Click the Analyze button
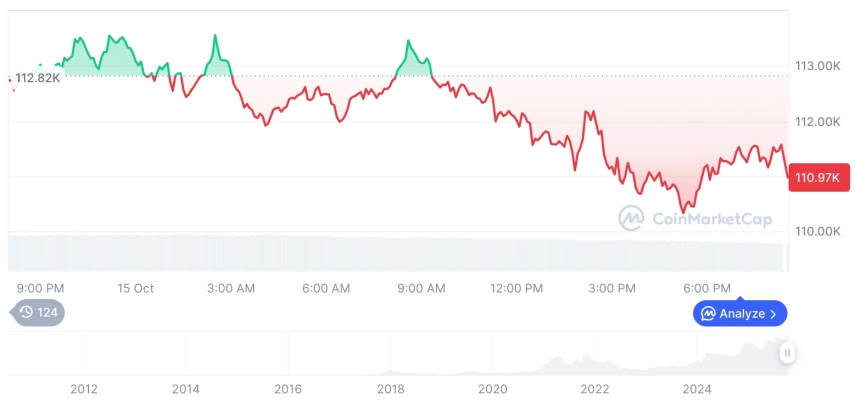Viewport: 860px width, 401px height. pyautogui.click(x=740, y=313)
